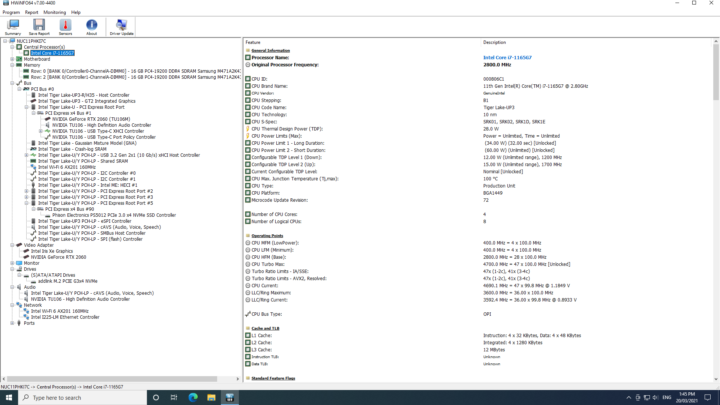Screen dimensions: 720x405
Task: Collapse the NUC11PHKi7C root node
Action: pyautogui.click(x=5, y=41)
